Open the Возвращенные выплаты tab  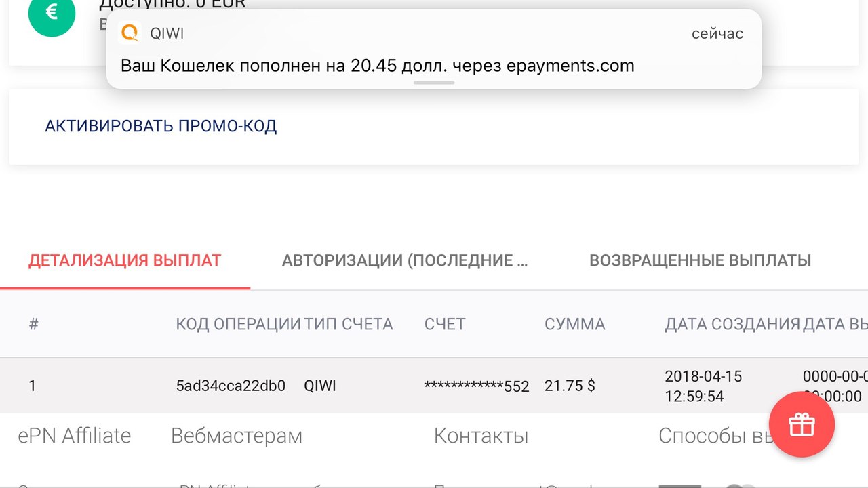point(700,260)
